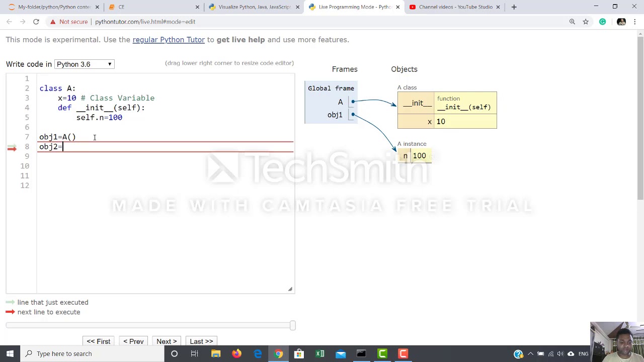Place cursor on code line 8 obj2=

pos(51,147)
